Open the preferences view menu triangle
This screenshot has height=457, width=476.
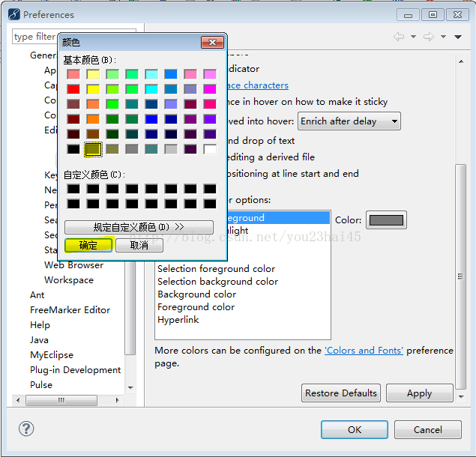pos(458,37)
